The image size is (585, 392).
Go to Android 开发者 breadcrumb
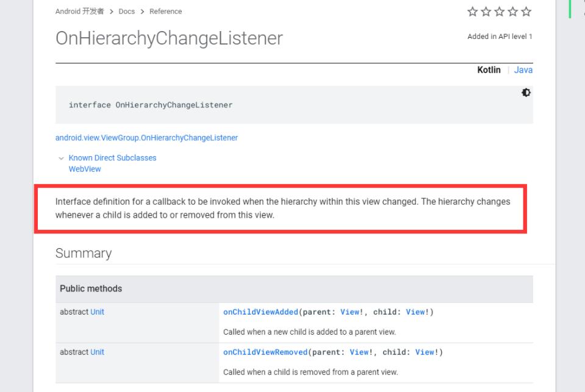pyautogui.click(x=79, y=12)
